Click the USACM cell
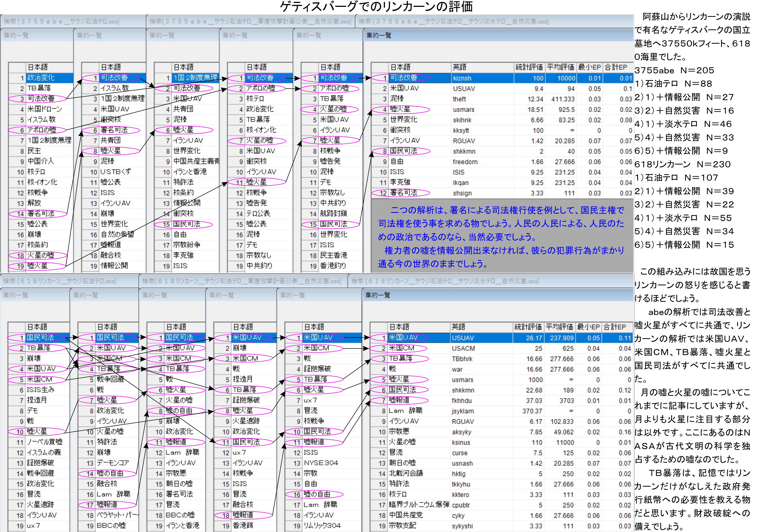The width and height of the screenshot is (759, 532). [x=463, y=348]
